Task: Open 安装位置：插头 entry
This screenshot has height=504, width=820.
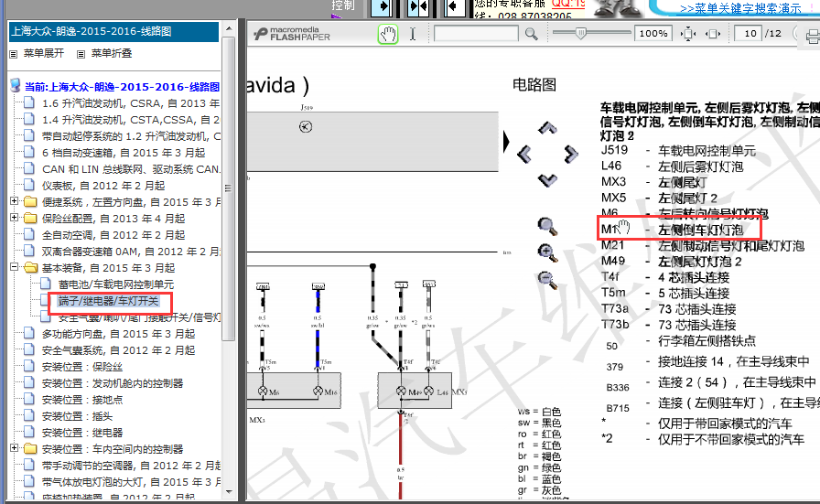Action: (78, 417)
